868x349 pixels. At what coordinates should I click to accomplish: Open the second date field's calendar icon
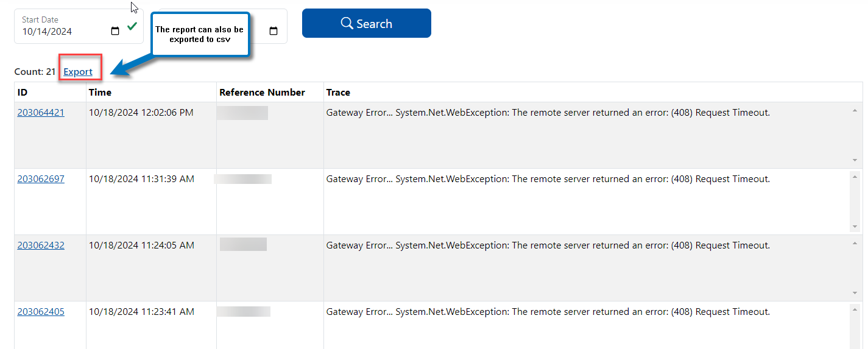coord(273,31)
